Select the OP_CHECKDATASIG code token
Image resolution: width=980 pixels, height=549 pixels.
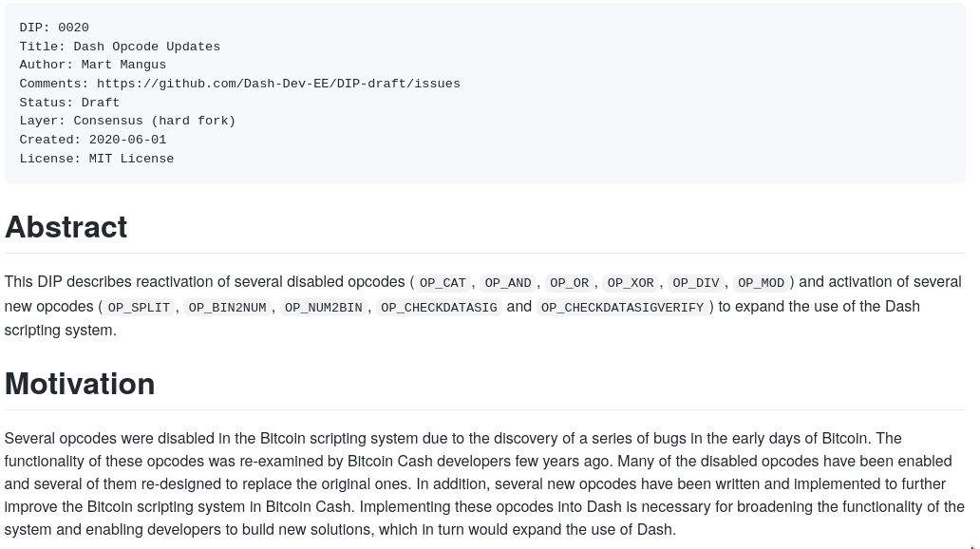pyautogui.click(x=439, y=308)
